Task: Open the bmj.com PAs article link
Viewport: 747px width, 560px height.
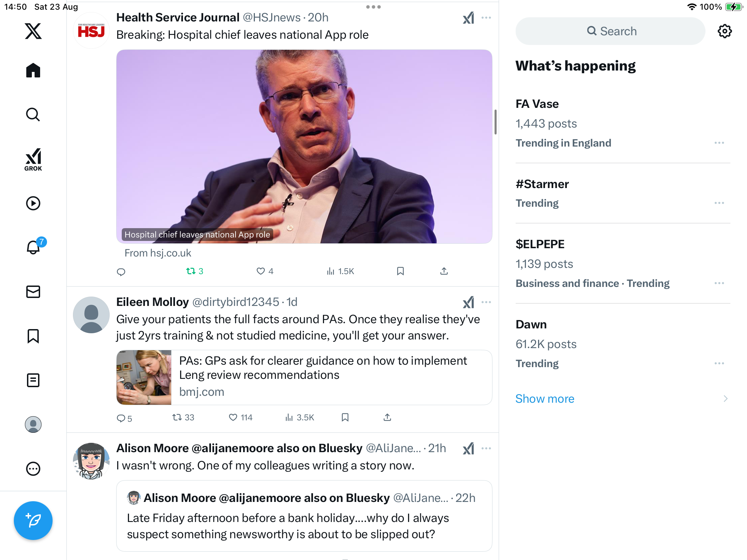Action: click(304, 377)
